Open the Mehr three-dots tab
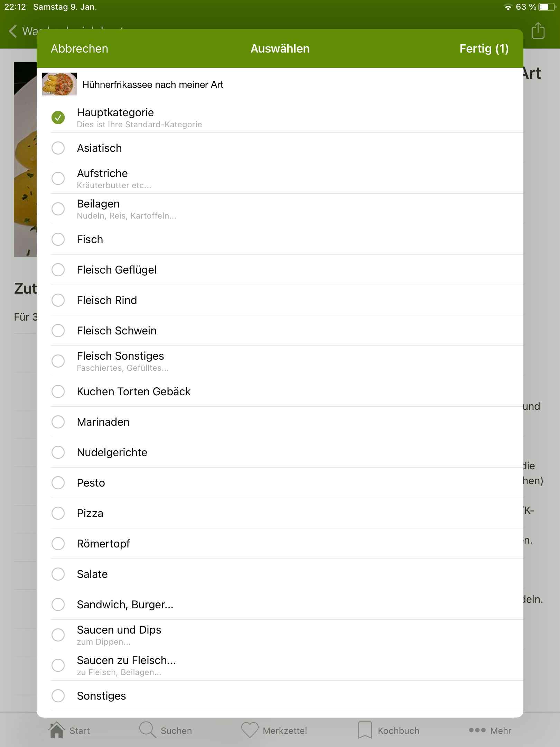The height and width of the screenshot is (747, 560). [477, 730]
